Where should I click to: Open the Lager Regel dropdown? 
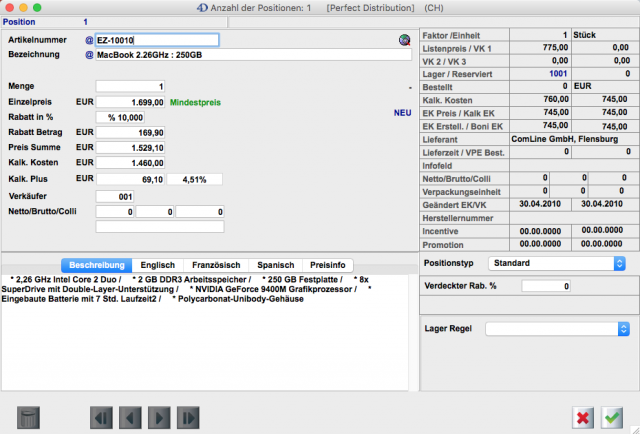[555, 328]
